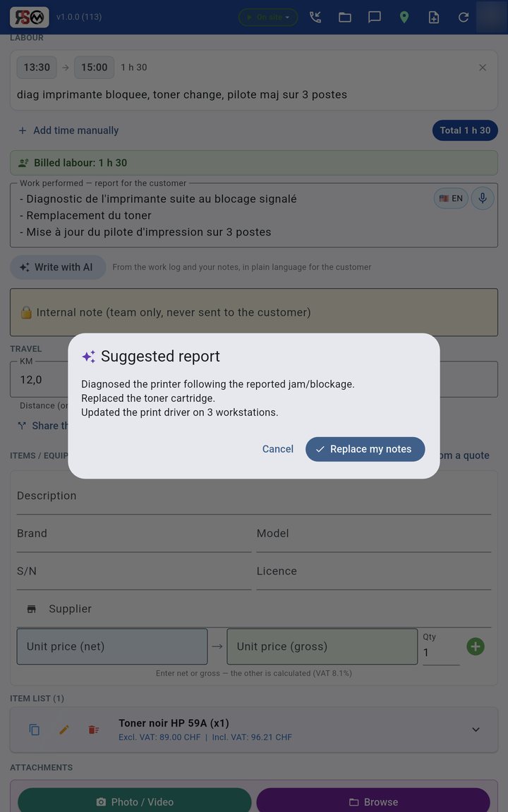Click the green plus add item button
The width and height of the screenshot is (508, 812).
click(476, 646)
